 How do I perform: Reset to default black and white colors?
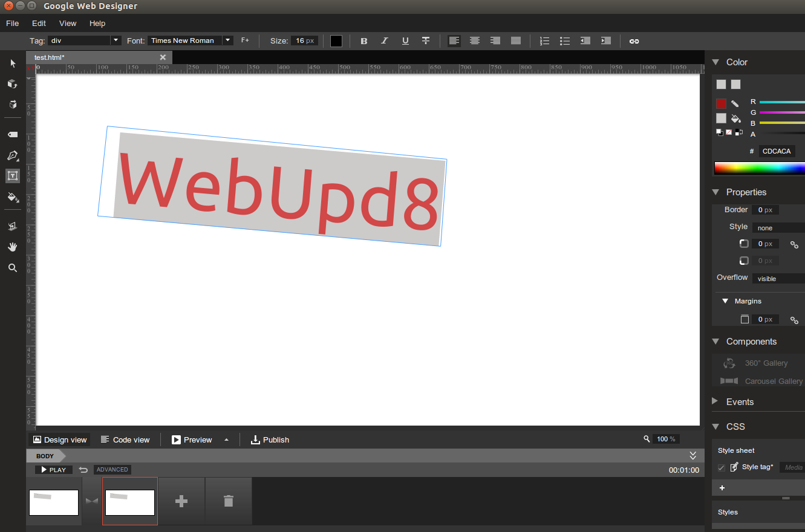point(720,132)
